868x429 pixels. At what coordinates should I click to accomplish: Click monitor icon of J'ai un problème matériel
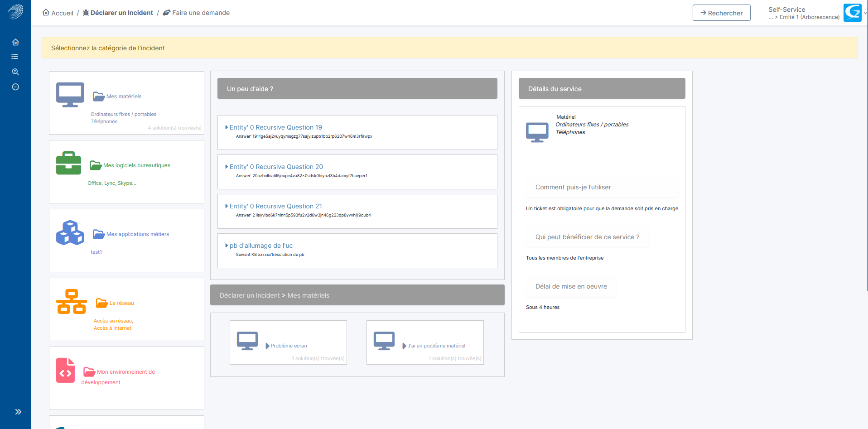click(x=384, y=341)
